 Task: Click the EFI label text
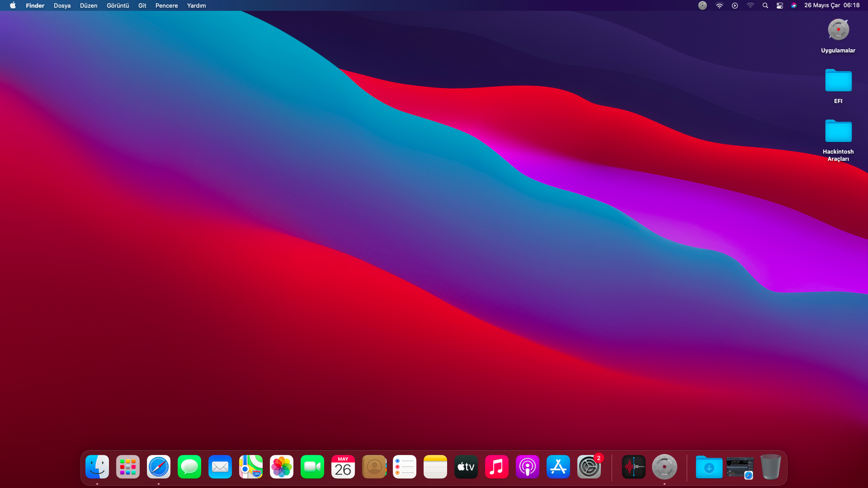click(838, 101)
